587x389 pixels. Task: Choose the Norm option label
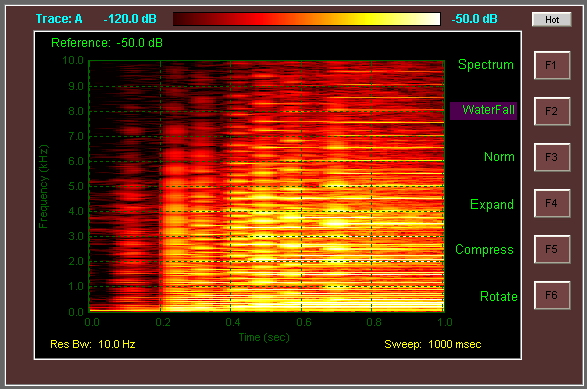[x=499, y=156]
